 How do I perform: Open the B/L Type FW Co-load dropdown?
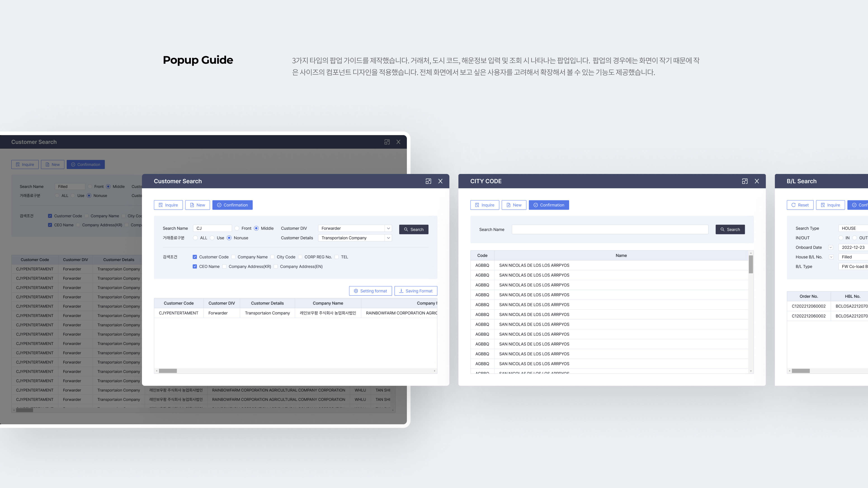pyautogui.click(x=853, y=266)
